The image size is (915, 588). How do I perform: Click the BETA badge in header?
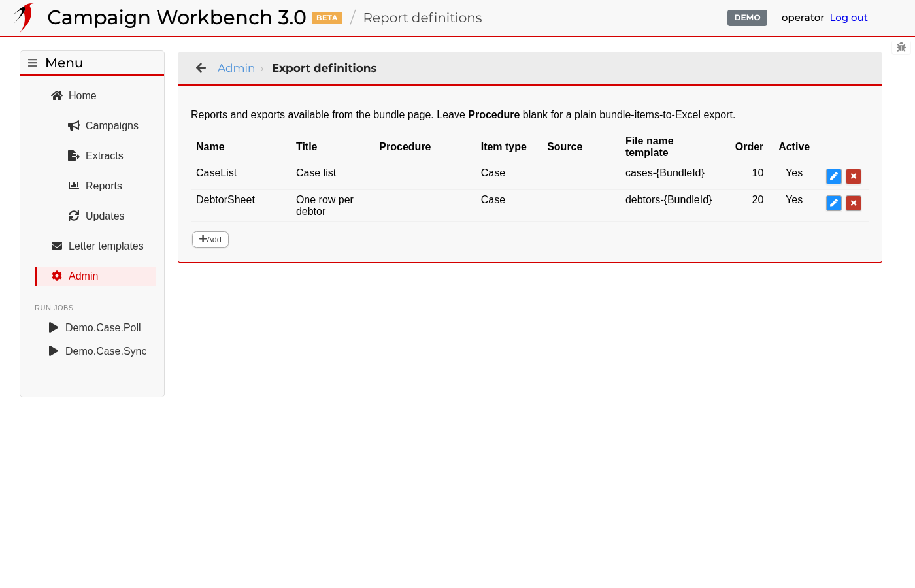[327, 18]
